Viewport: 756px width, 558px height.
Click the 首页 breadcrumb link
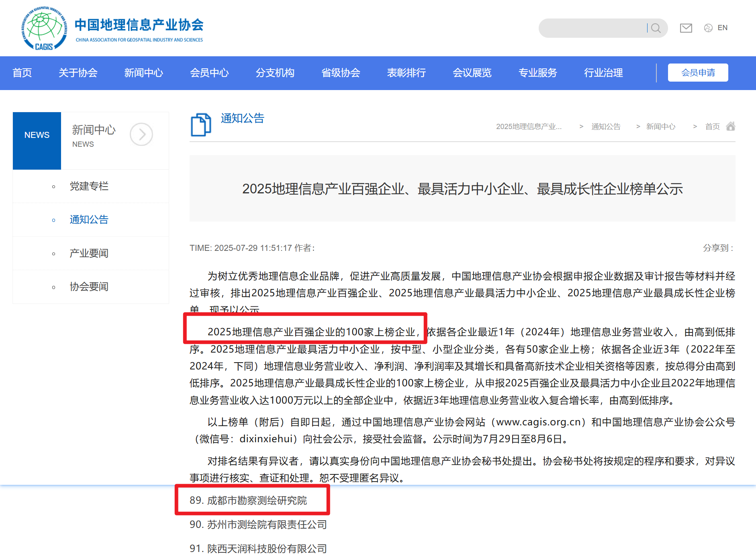pos(712,127)
